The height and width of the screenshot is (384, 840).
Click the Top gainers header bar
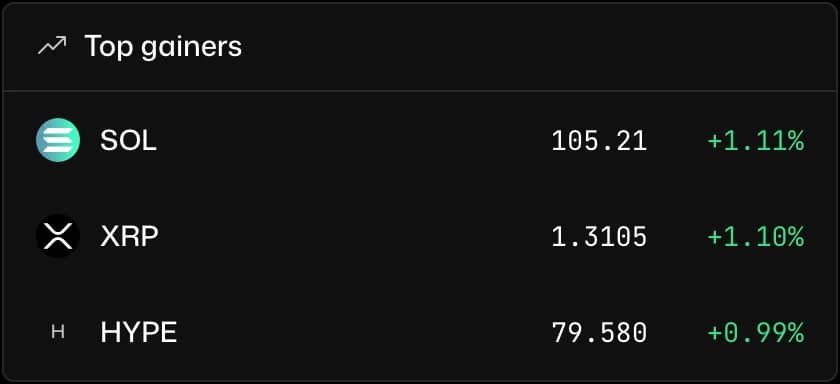coord(420,47)
